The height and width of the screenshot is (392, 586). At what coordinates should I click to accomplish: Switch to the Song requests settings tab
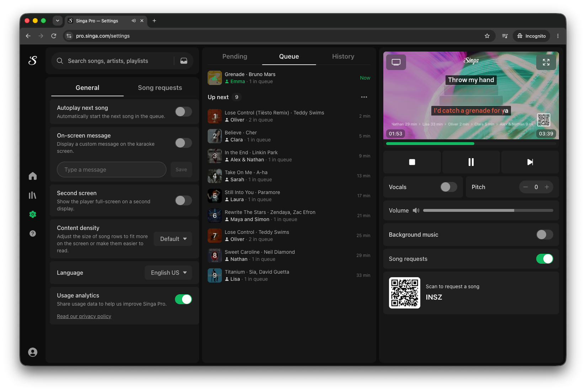pos(160,88)
